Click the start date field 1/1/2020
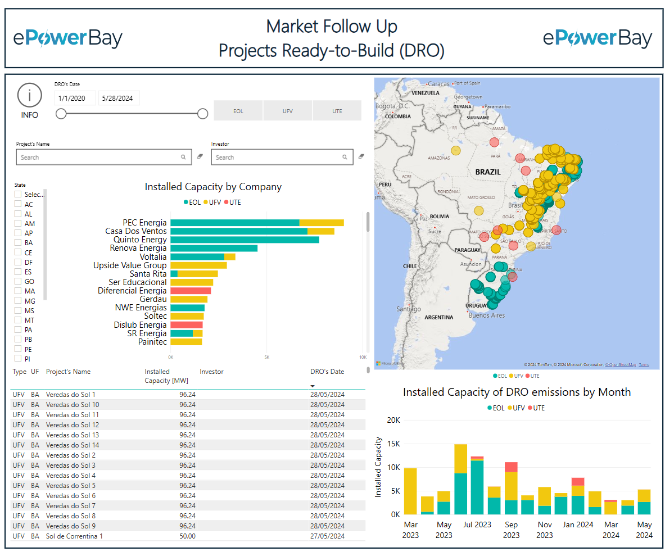Viewport: 666px width, 552px height. point(75,98)
